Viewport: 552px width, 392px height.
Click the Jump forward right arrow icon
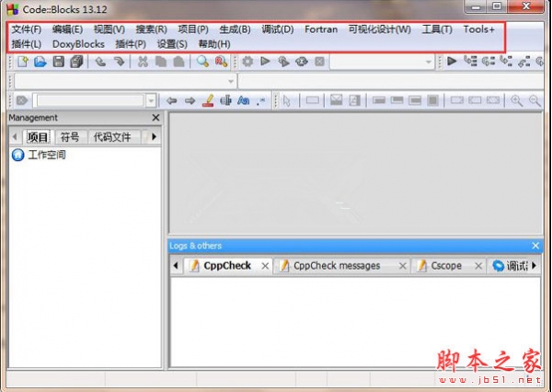click(x=190, y=100)
